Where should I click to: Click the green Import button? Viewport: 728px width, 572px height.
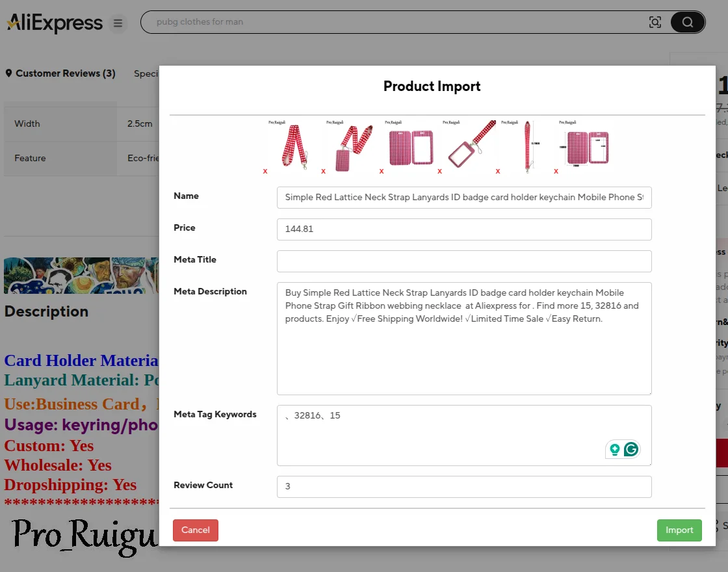point(679,530)
